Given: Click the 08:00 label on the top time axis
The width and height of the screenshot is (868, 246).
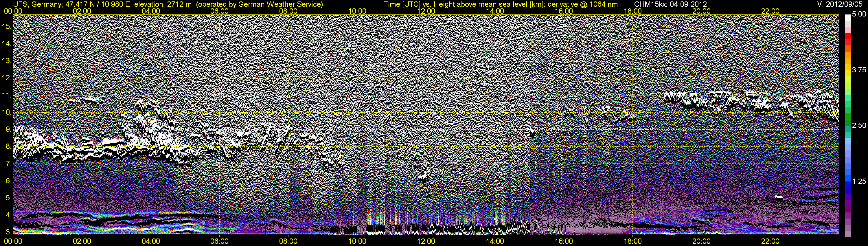Looking at the screenshot, I should (x=288, y=11).
